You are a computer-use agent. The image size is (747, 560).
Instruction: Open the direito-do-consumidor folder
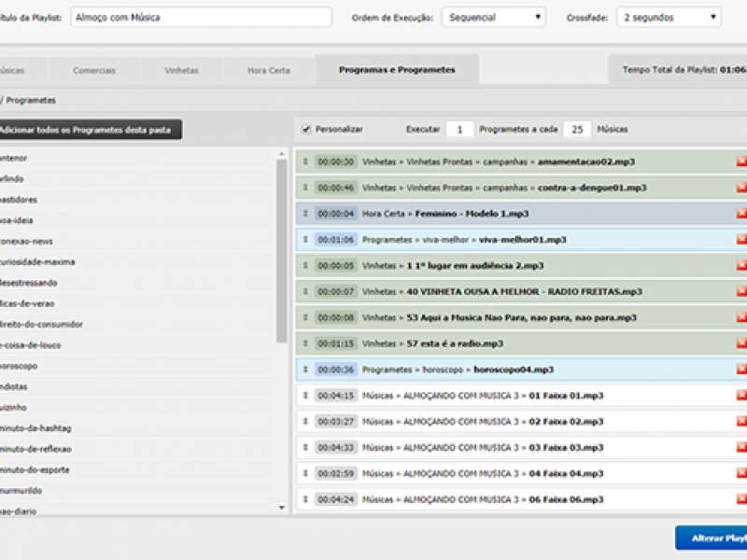point(41,324)
